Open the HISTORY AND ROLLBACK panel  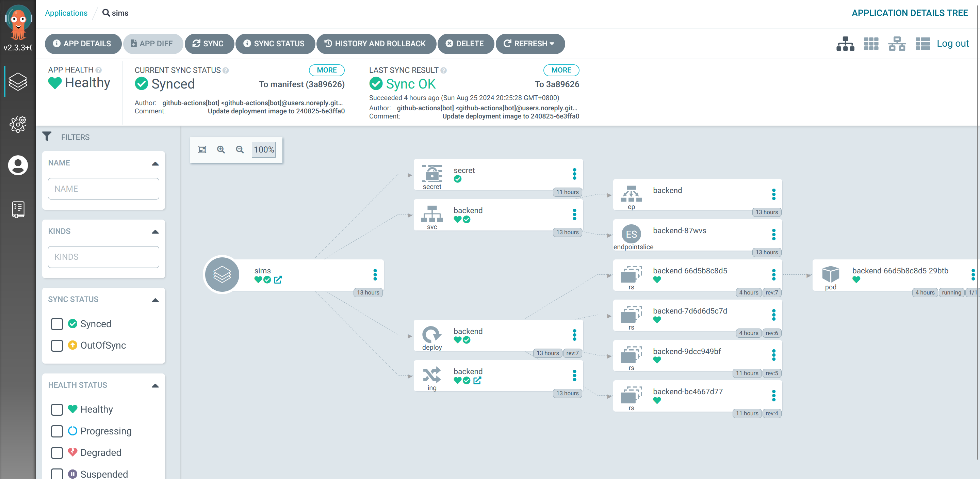[375, 44]
